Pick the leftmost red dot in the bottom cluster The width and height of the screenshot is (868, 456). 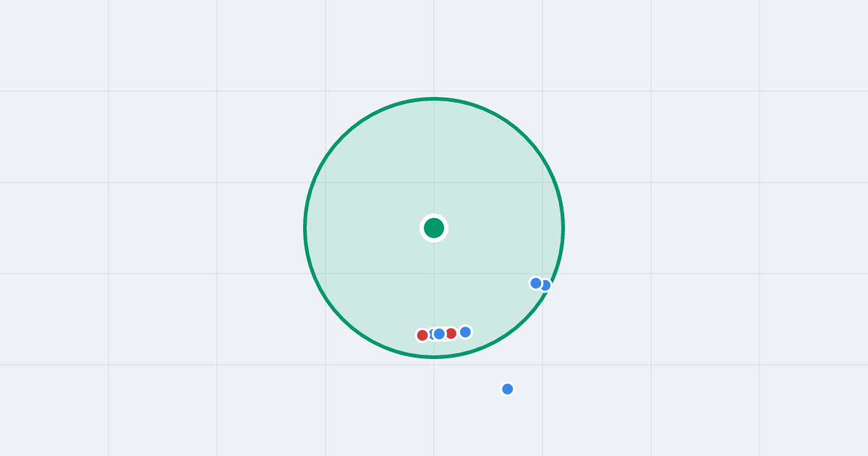pos(422,335)
